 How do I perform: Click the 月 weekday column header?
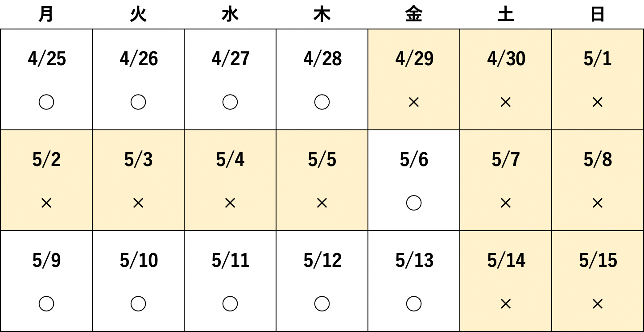[46, 15]
